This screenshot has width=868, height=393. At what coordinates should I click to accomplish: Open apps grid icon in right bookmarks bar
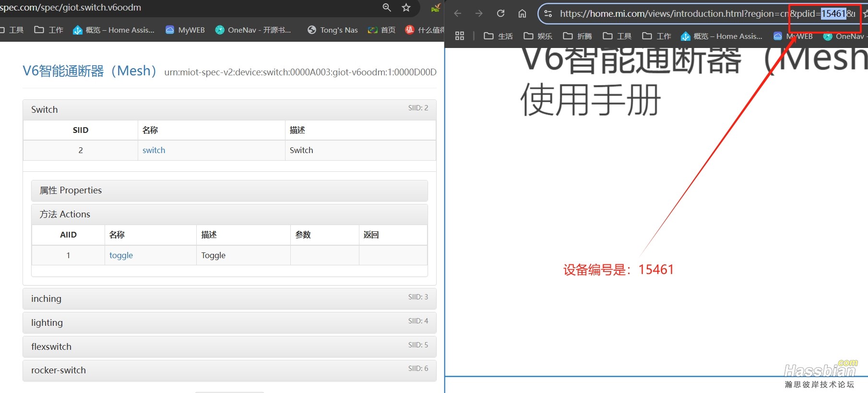click(x=460, y=36)
